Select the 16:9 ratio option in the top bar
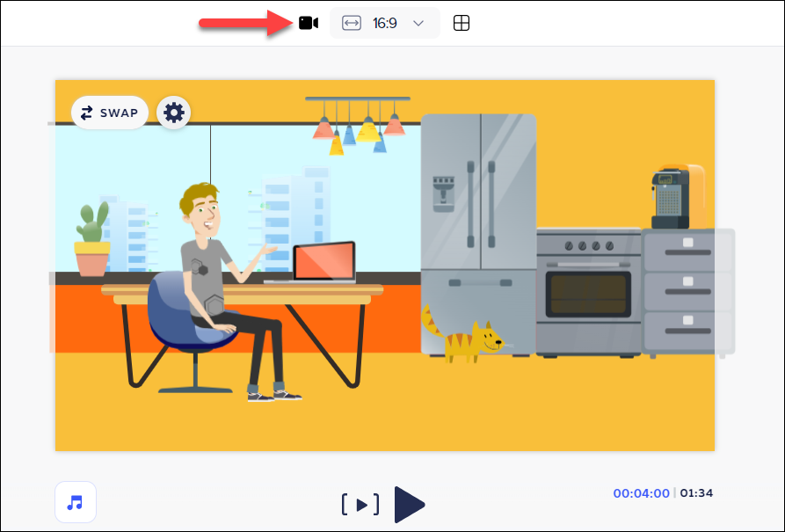785x532 pixels. 385,23
